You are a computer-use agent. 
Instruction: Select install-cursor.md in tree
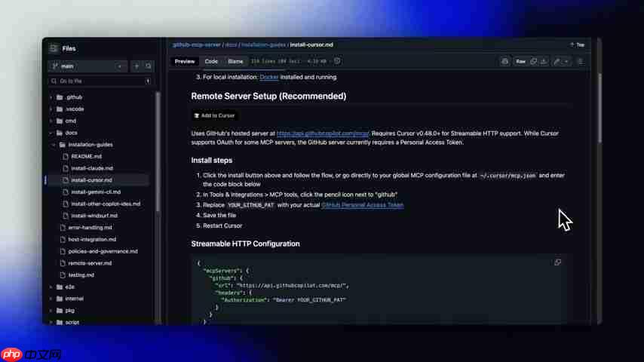[x=91, y=180]
